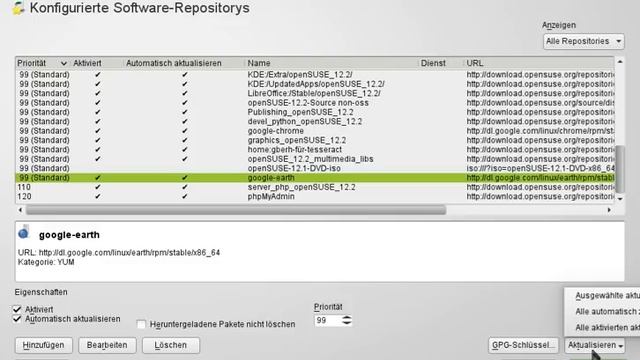Open the GPG-Schlüssel button
640x360 pixels.
(523, 345)
